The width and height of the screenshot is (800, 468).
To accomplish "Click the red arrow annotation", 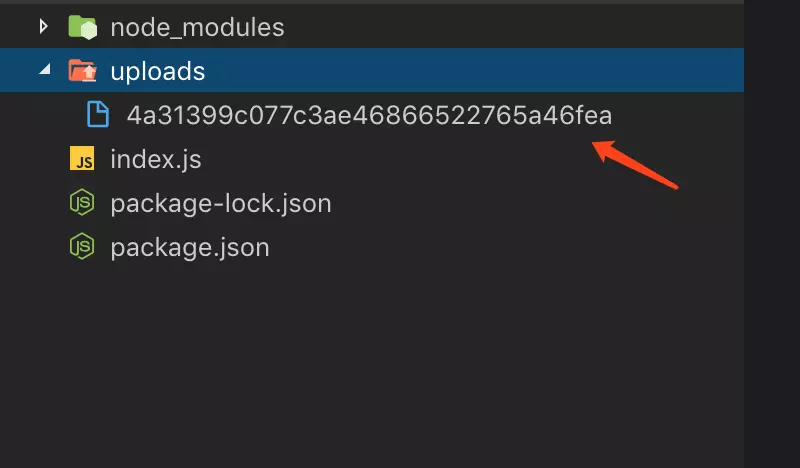I will coord(635,164).
